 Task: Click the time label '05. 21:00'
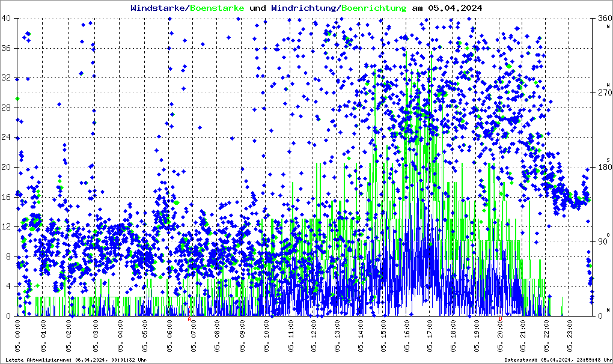(x=523, y=336)
